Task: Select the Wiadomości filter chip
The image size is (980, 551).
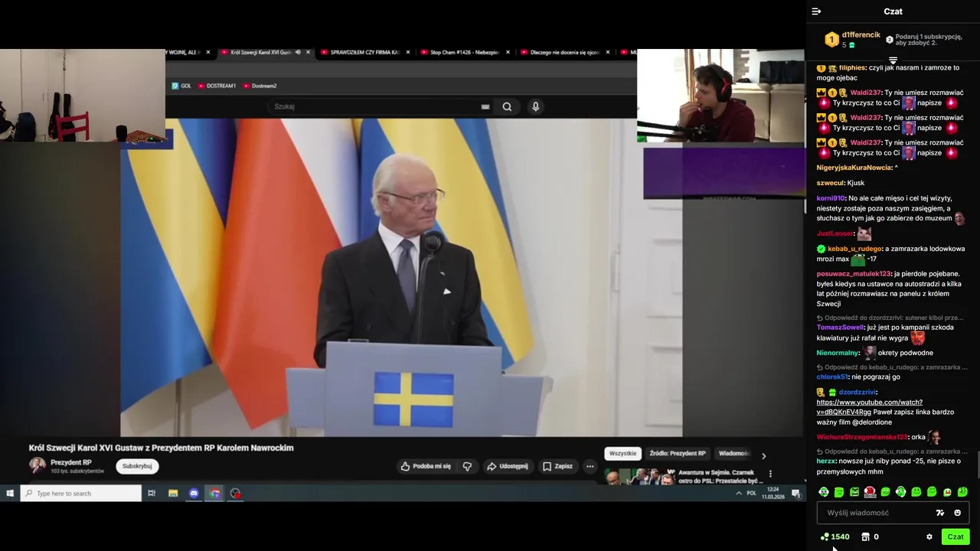Action: click(x=733, y=453)
